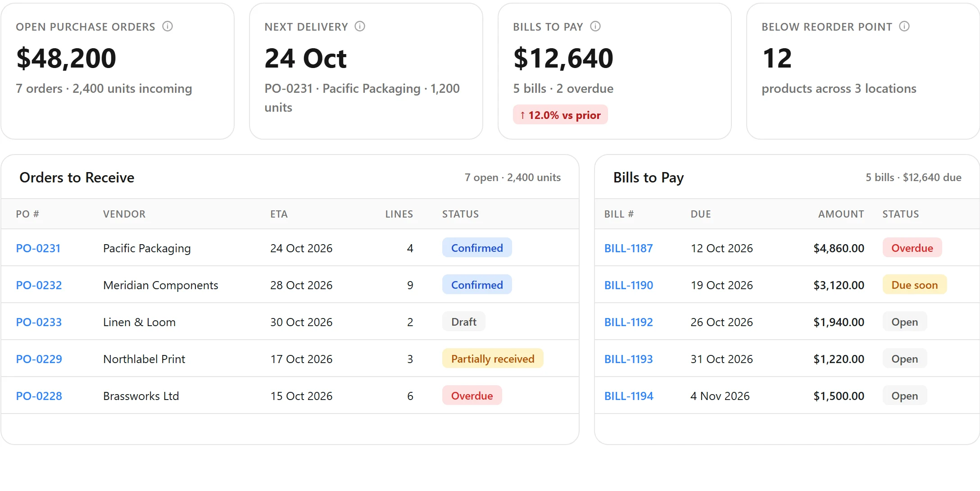The image size is (980, 491).
Task: Click the amount $1,500.00
Action: click(839, 396)
